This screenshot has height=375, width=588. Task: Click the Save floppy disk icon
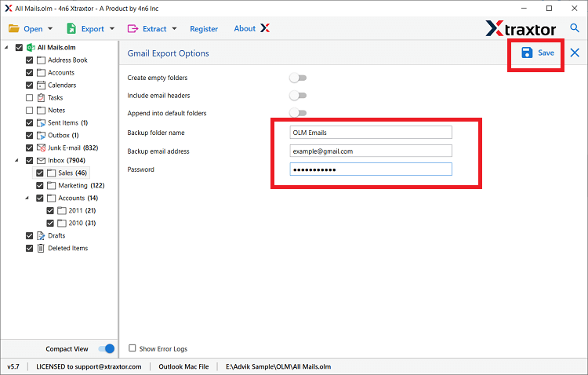tap(527, 53)
